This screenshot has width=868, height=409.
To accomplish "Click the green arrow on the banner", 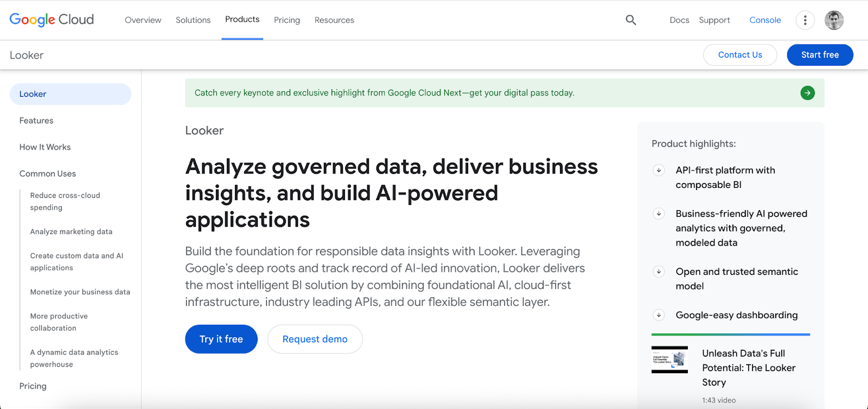I will tap(807, 93).
